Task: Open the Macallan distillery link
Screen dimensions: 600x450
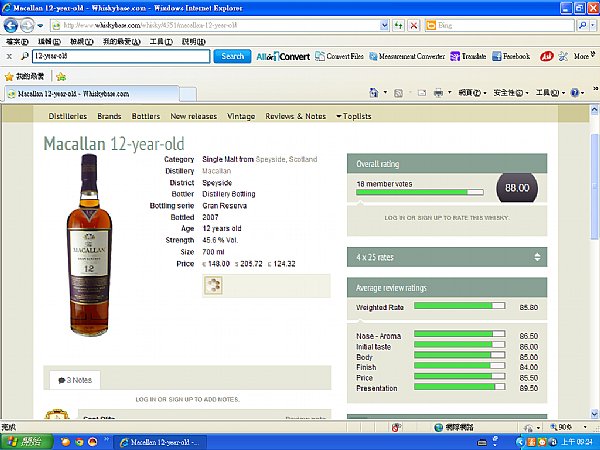Action: pyautogui.click(x=217, y=171)
